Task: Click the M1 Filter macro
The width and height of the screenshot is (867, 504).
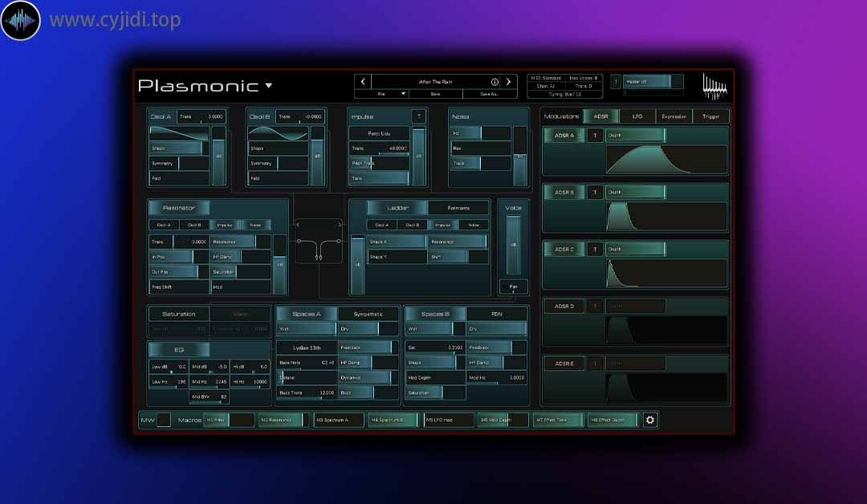Action: pos(229,420)
